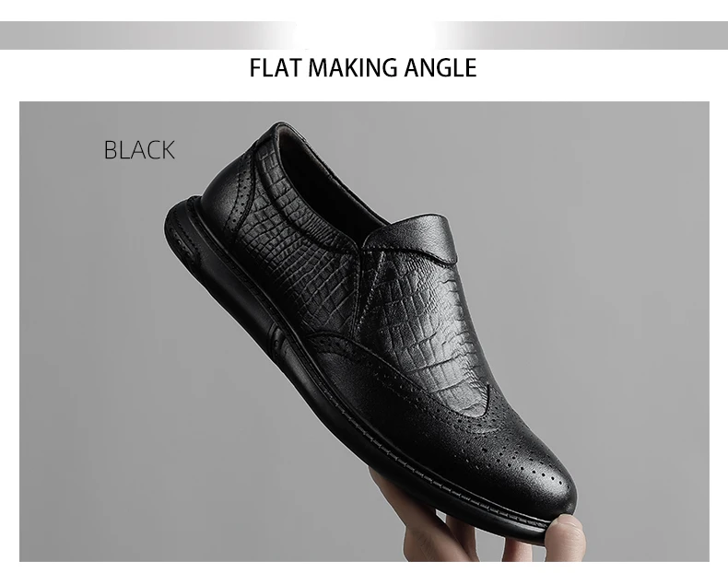The height and width of the screenshot is (573, 728).
Task: Click the right gray gradient banner
Action: [581, 35]
